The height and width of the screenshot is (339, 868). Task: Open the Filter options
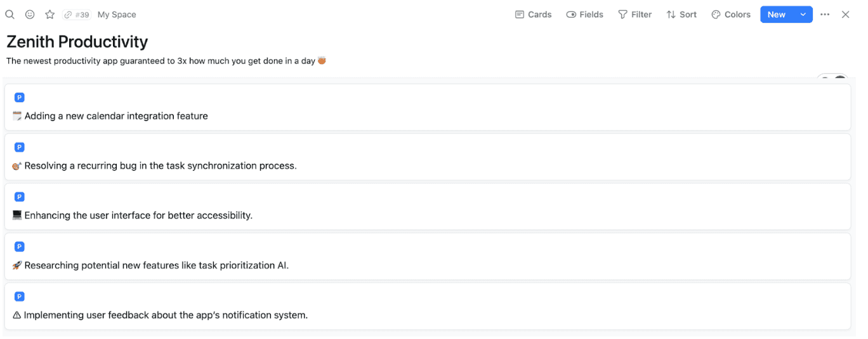click(635, 15)
